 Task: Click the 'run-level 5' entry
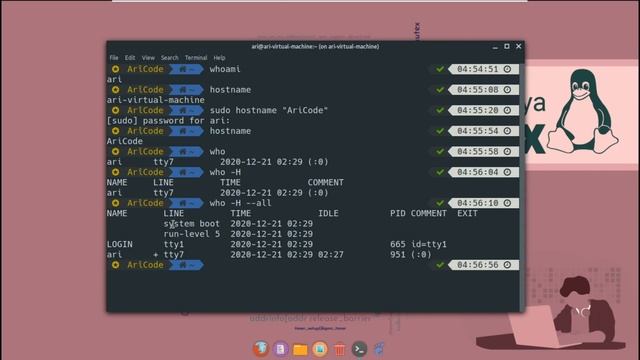191,234
